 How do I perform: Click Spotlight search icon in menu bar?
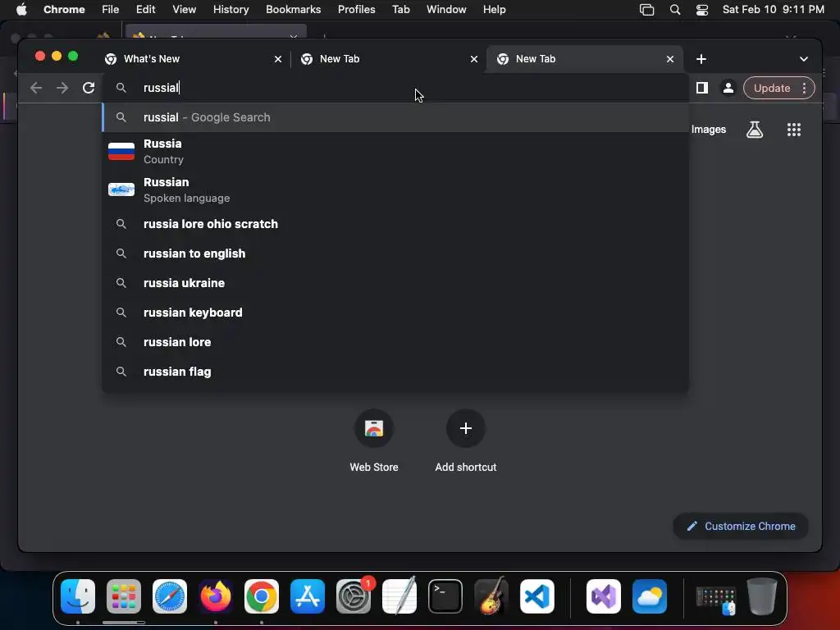point(675,10)
